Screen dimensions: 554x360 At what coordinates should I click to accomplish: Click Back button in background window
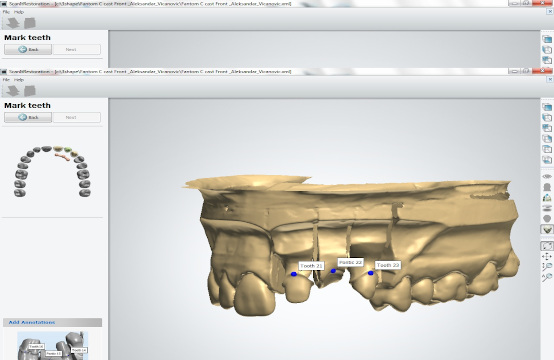28,49
